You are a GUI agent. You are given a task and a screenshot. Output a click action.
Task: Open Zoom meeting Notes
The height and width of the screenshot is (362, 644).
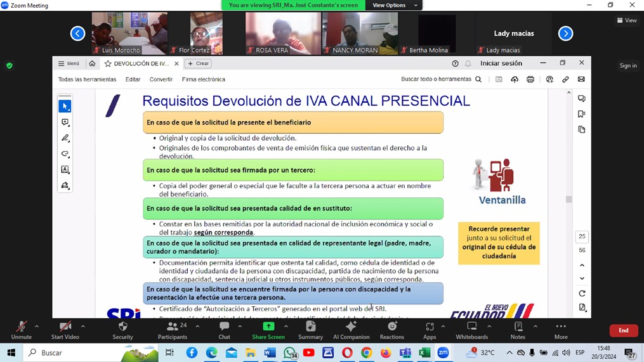click(518, 330)
